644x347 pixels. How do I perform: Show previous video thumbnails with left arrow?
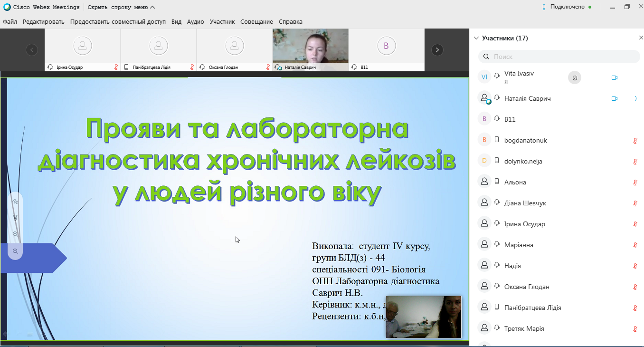[x=32, y=50]
